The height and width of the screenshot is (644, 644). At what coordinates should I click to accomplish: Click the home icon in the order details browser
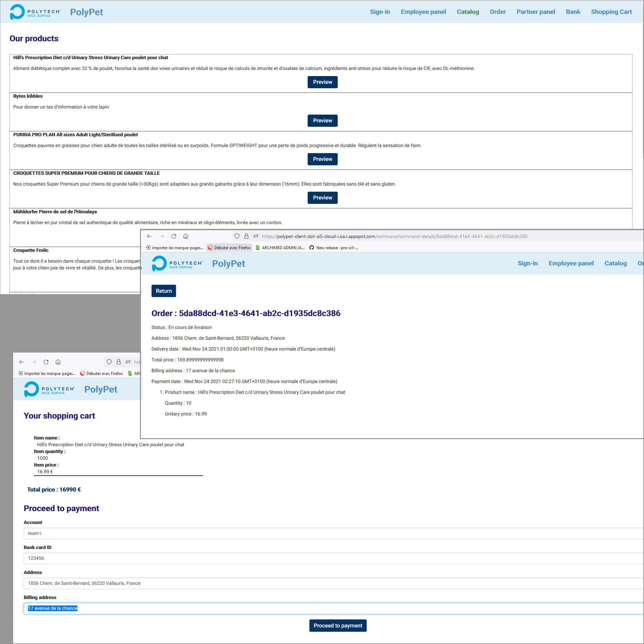(186, 236)
